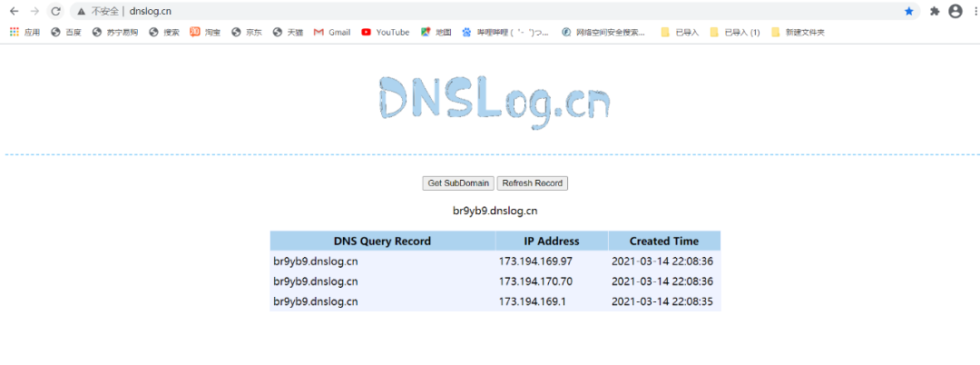The width and height of the screenshot is (980, 365).
Task: Open the 搜索 bookmark
Action: pyautogui.click(x=164, y=32)
